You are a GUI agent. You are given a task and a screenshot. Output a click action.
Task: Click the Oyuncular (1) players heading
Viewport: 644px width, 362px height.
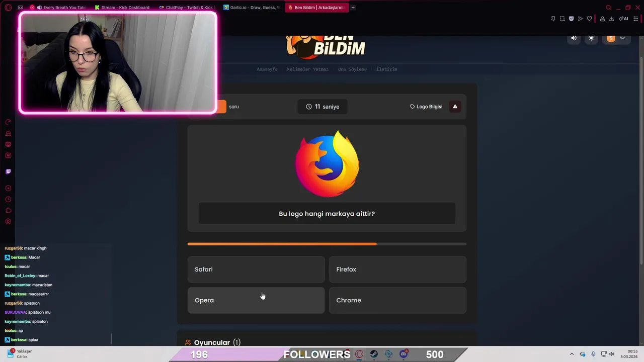213,342
